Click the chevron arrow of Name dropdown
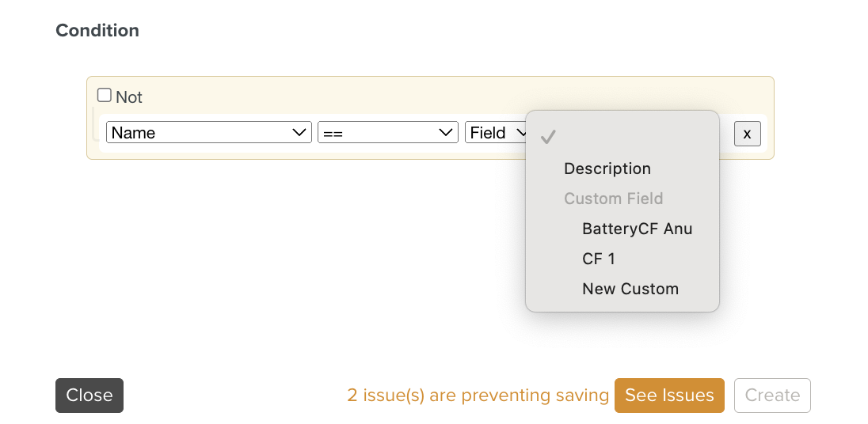The width and height of the screenshot is (868, 424). 300,133
